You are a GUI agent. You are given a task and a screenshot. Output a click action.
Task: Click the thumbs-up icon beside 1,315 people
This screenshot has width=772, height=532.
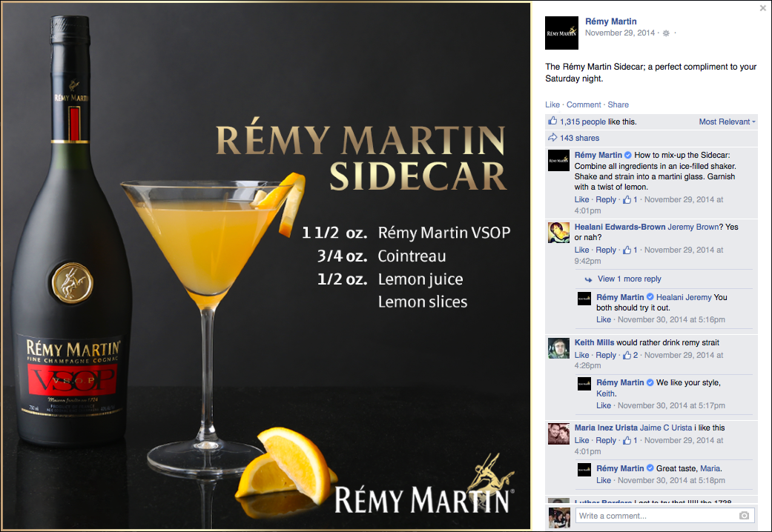point(552,121)
